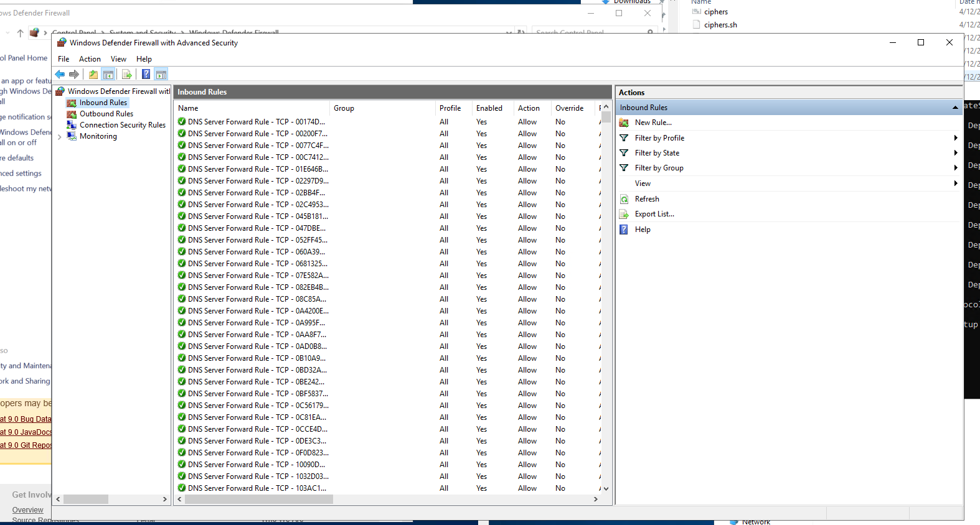Click the Monitoring monitor icon in tree
Screen dimensions: 980x525
click(x=72, y=136)
